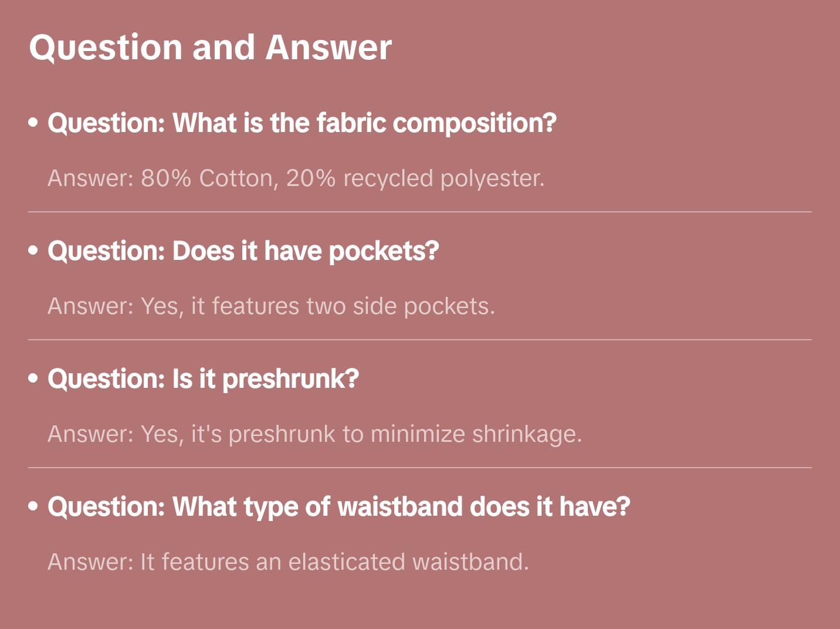Expand the fabric composition question
Image resolution: width=840 pixels, height=629 pixels.
click(302, 123)
